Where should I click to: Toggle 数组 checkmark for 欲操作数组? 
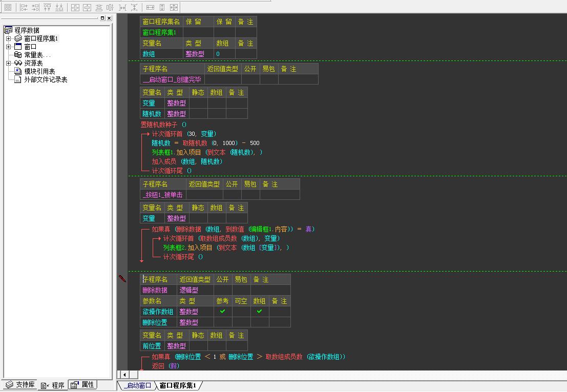tap(259, 312)
